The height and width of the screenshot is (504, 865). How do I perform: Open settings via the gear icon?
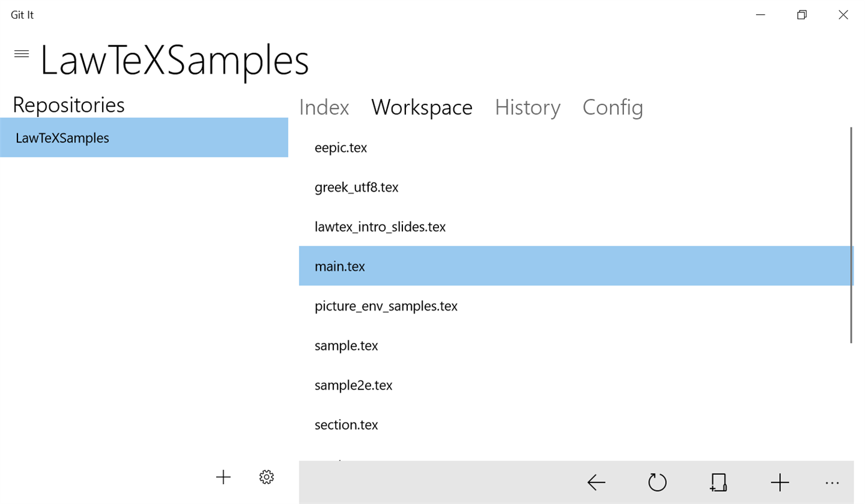coord(267,477)
